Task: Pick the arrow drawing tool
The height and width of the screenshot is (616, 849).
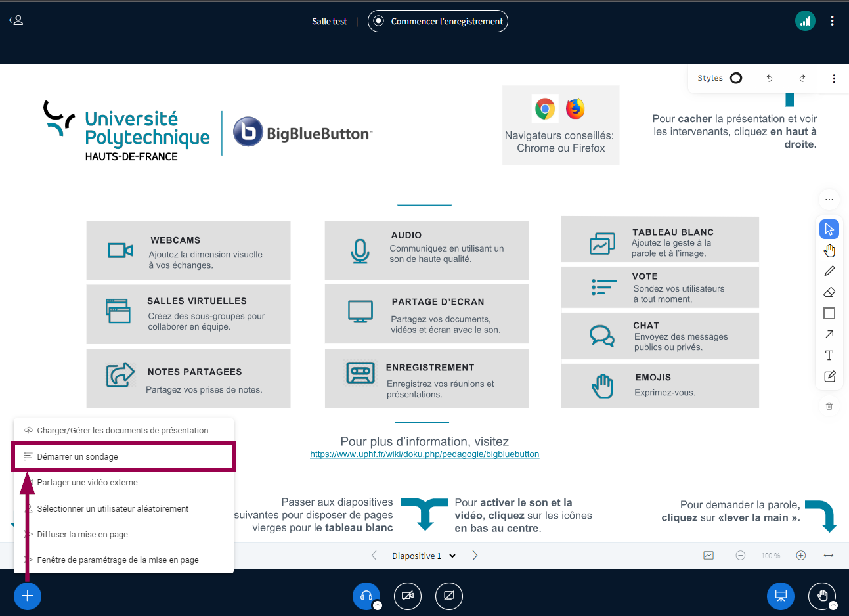Action: [829, 334]
